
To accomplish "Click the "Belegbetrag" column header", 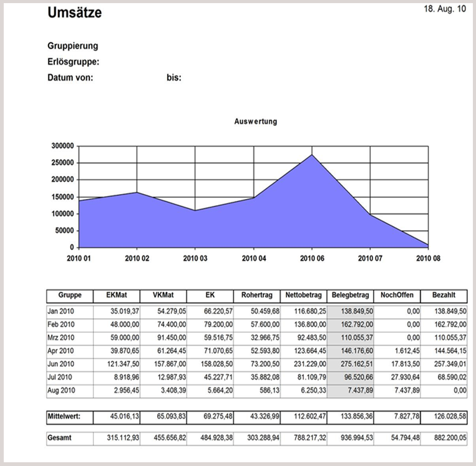I will (351, 296).
